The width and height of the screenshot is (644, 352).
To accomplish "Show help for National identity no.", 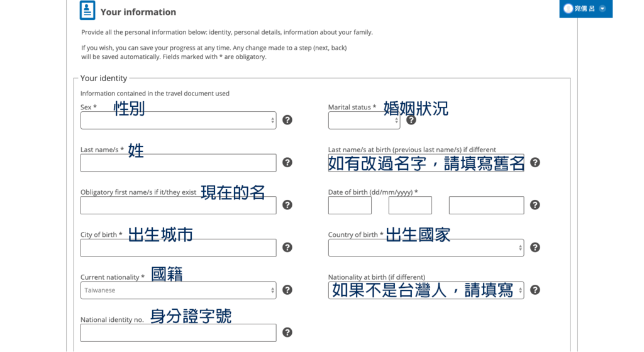I will 287,333.
